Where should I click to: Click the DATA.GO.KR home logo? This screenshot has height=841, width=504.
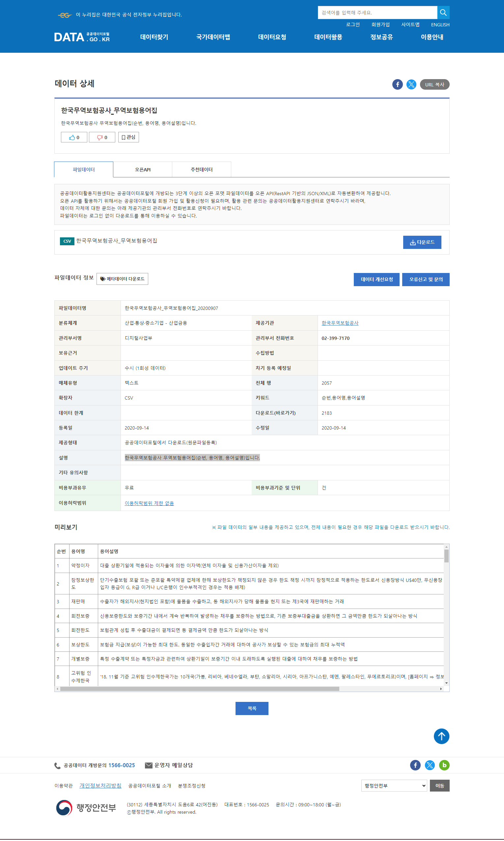tap(82, 37)
